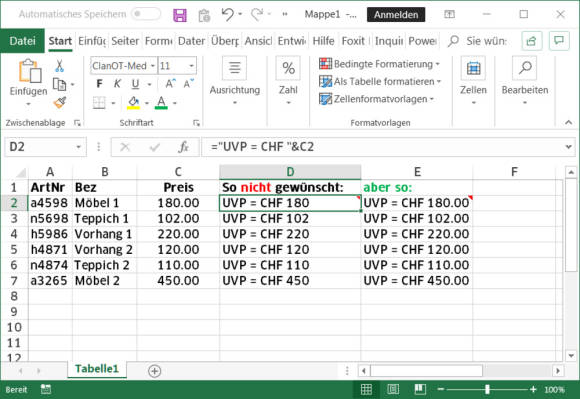Toggle italic K formatting button
This screenshot has height=399, width=580.
tap(117, 84)
